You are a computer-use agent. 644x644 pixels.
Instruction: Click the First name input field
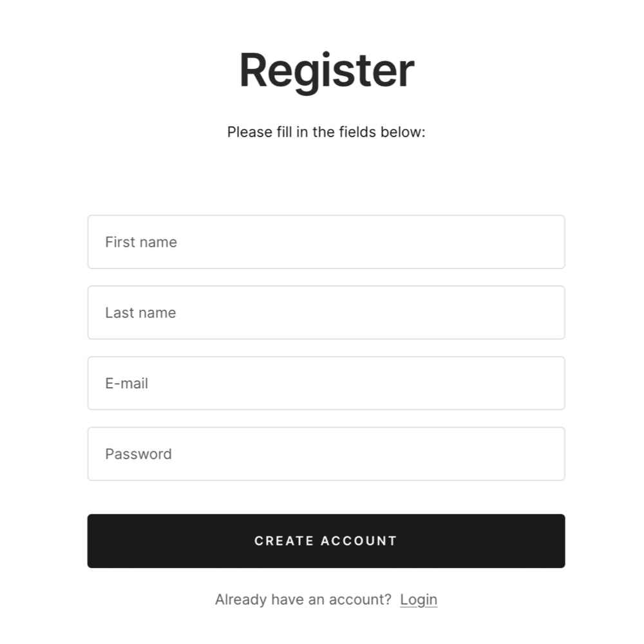pos(326,242)
